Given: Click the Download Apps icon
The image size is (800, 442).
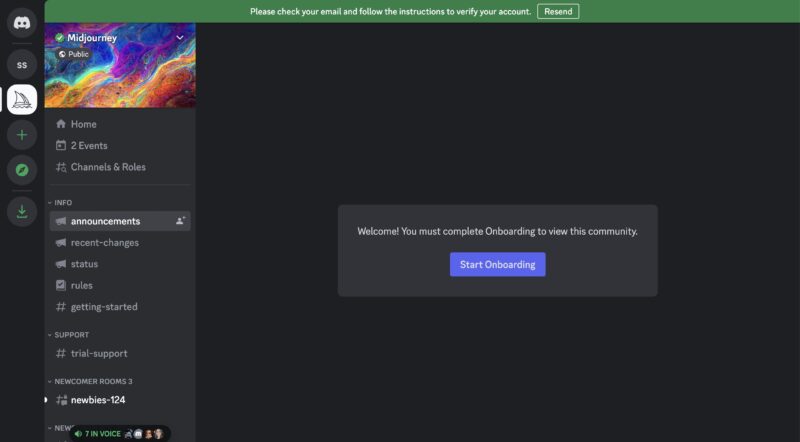Looking at the screenshot, I should (22, 211).
